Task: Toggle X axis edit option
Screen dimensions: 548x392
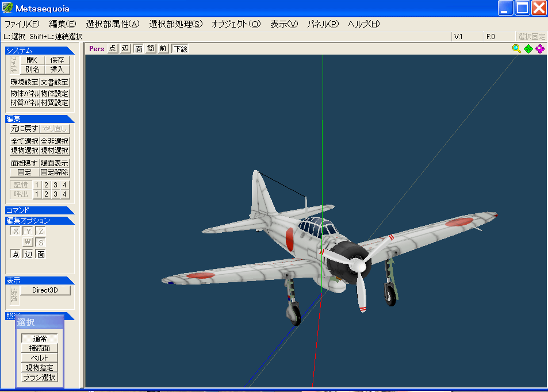Action: point(16,231)
